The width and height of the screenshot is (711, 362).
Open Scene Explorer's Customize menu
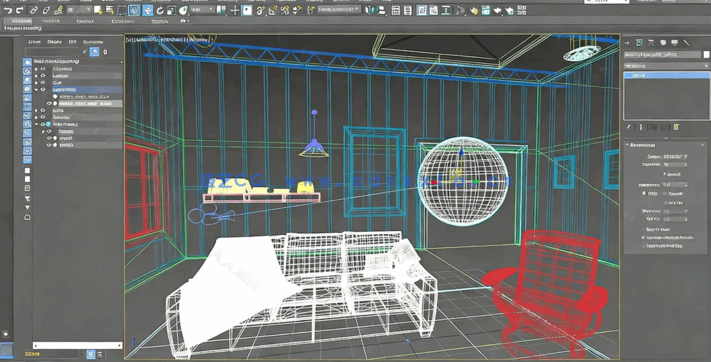point(93,42)
